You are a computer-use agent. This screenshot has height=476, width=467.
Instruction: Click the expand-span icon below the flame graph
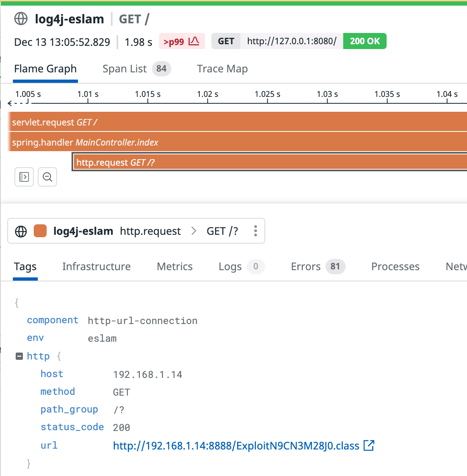[24, 177]
